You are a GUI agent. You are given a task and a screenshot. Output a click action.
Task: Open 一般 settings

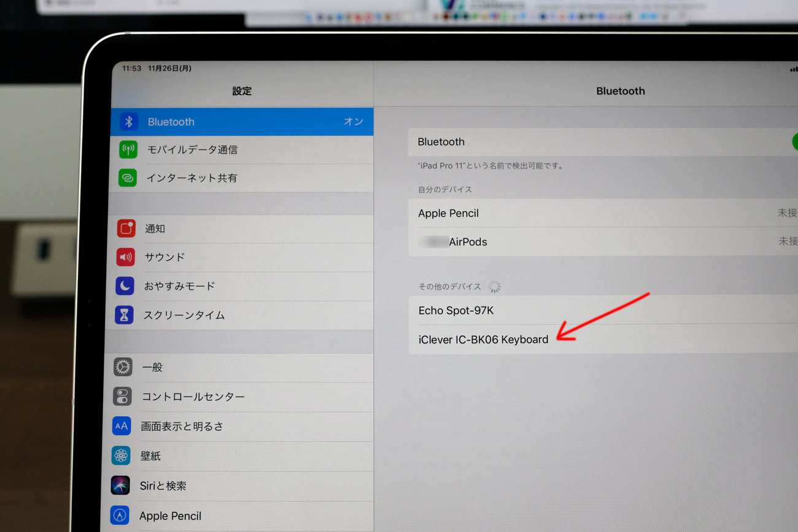238,367
